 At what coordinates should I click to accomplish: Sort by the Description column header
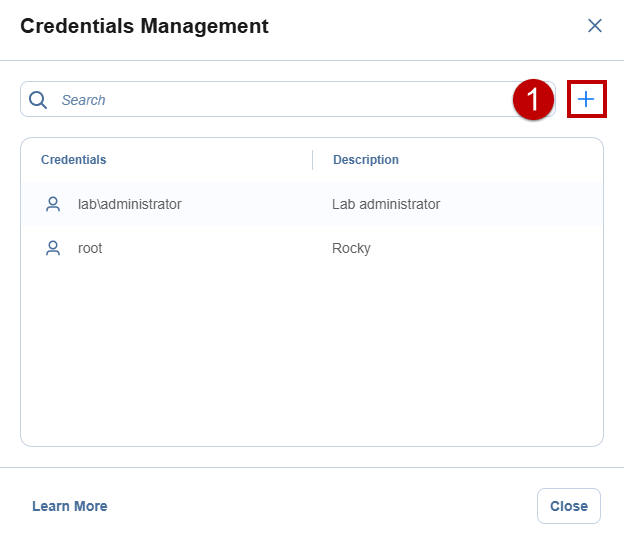[366, 160]
